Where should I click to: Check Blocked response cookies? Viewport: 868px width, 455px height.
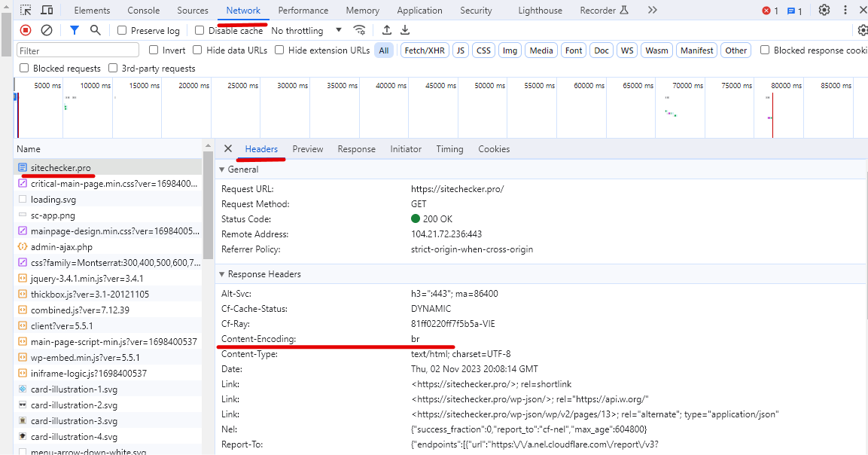tap(764, 50)
